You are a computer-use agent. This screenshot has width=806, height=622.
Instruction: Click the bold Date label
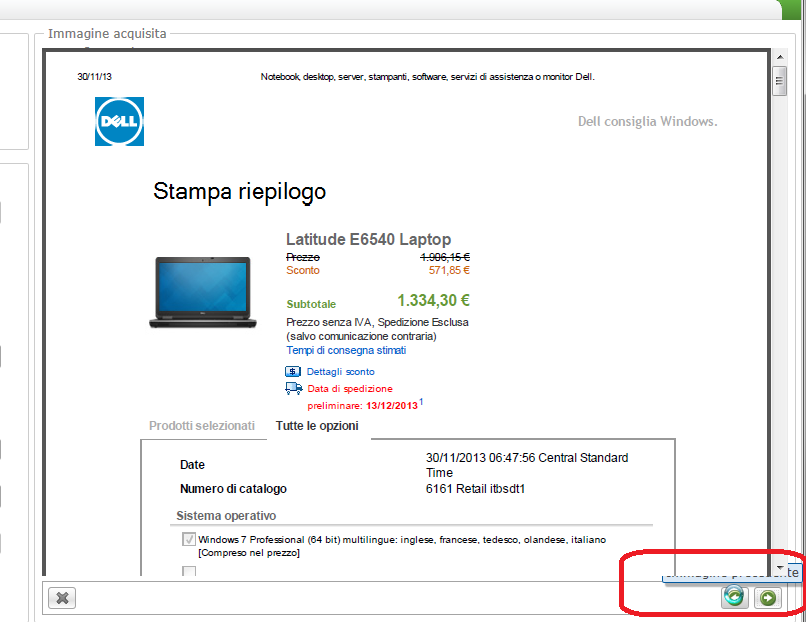[x=192, y=465]
